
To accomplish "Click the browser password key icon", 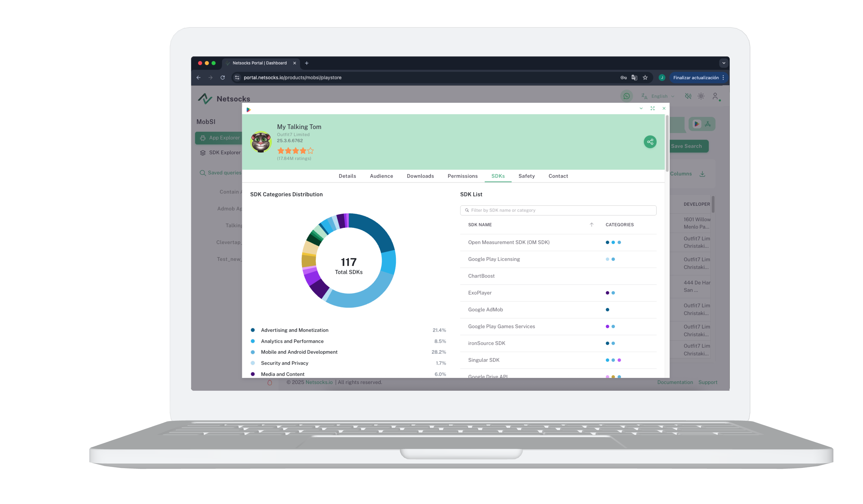I will pyautogui.click(x=623, y=78).
